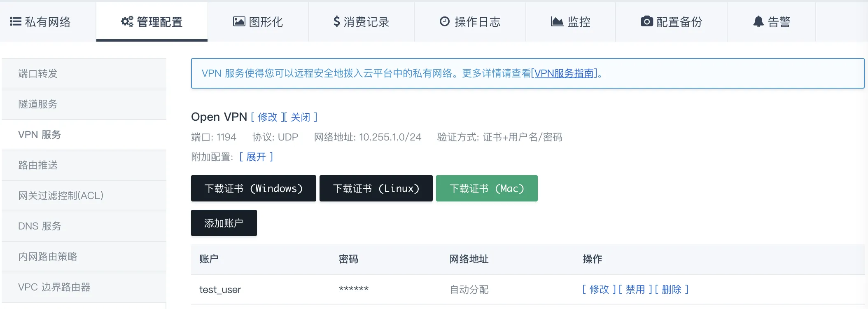The width and height of the screenshot is (868, 309).
Task: Click the clock icon for 操作日志
Action: point(444,21)
